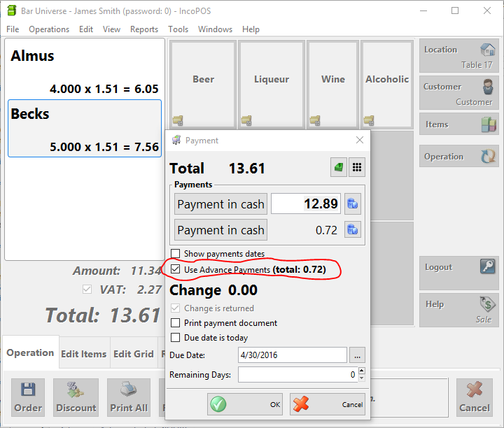Click the folder icon on Alcoholic tile

(369, 120)
